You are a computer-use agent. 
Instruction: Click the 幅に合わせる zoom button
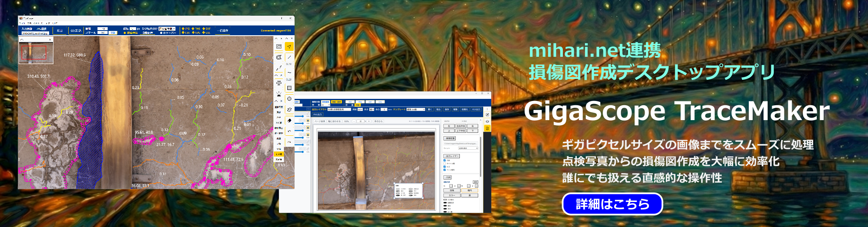click(x=334, y=121)
